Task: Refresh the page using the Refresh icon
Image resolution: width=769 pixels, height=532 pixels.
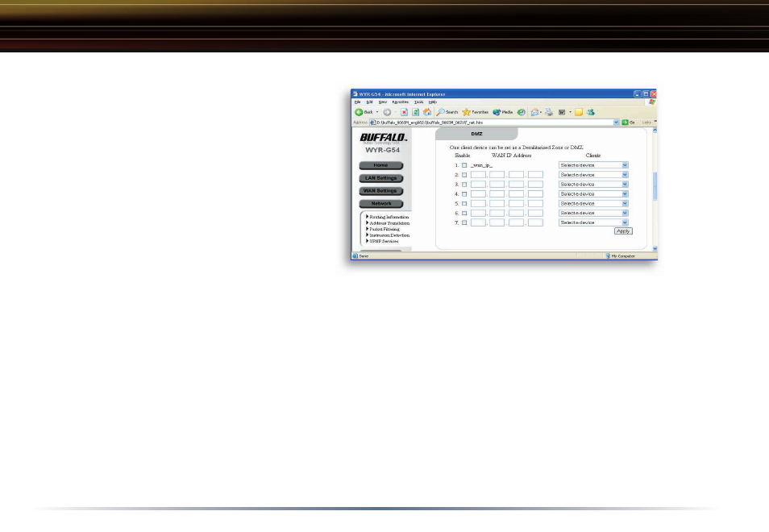Action: (x=415, y=112)
